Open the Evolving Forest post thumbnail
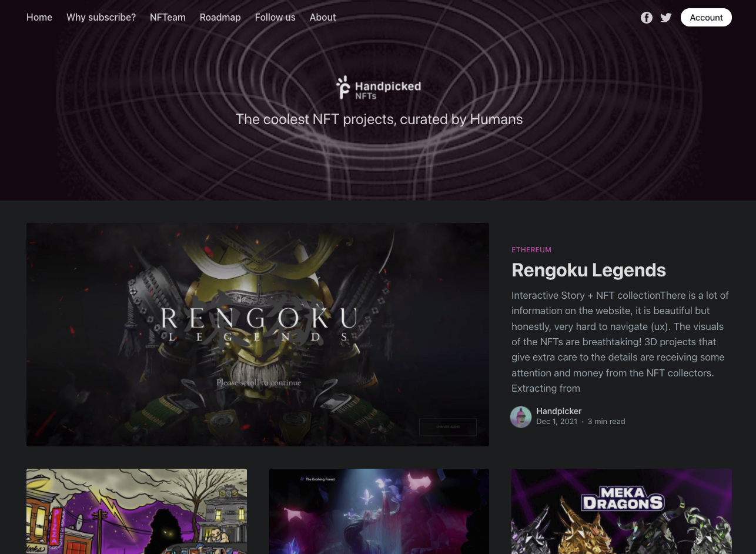Image resolution: width=756 pixels, height=554 pixels. pyautogui.click(x=379, y=511)
